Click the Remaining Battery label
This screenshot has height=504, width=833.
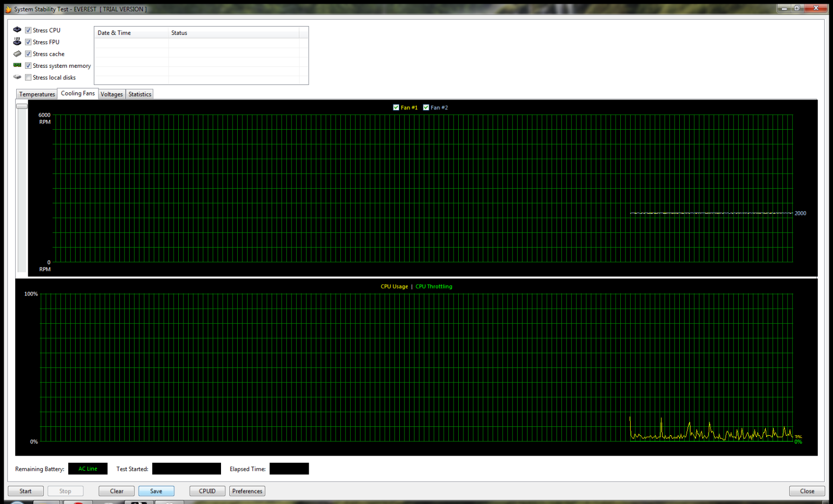40,469
